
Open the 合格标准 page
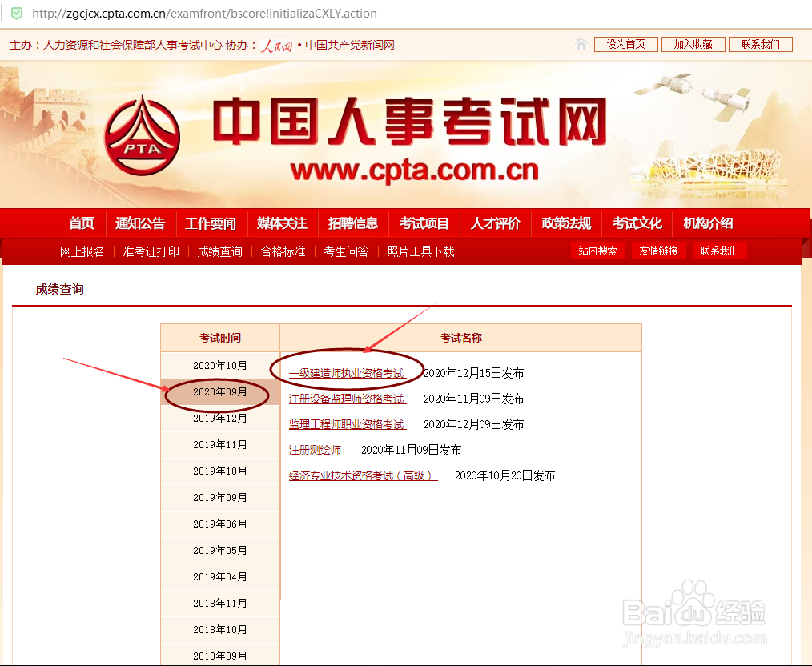click(x=282, y=251)
